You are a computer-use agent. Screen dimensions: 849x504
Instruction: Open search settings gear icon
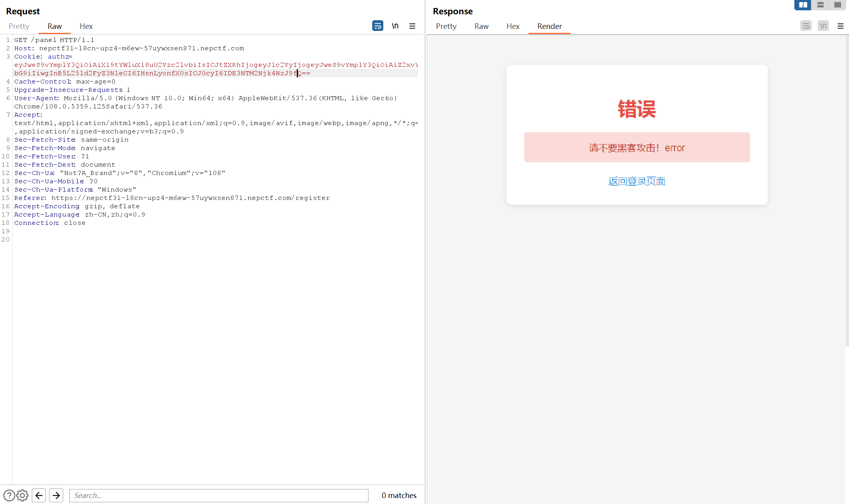(x=22, y=495)
